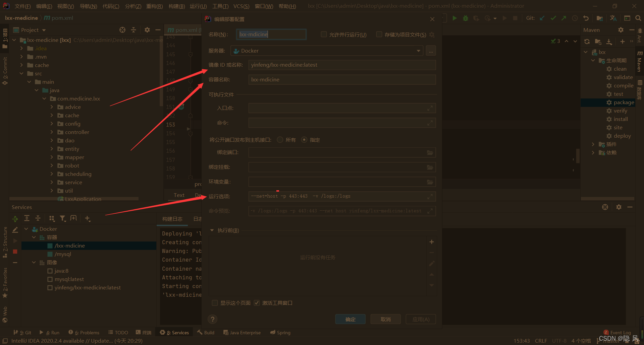Click locate file target icon in Project panel

122,30
